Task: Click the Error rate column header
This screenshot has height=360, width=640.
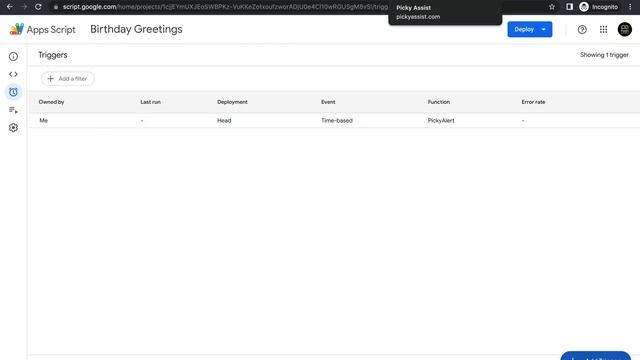Action: tap(533, 102)
